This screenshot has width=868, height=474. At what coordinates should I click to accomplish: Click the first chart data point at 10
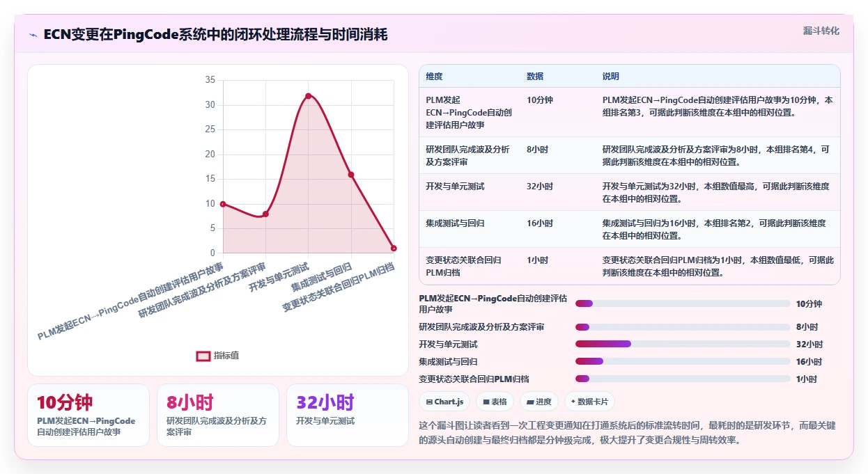tap(223, 204)
